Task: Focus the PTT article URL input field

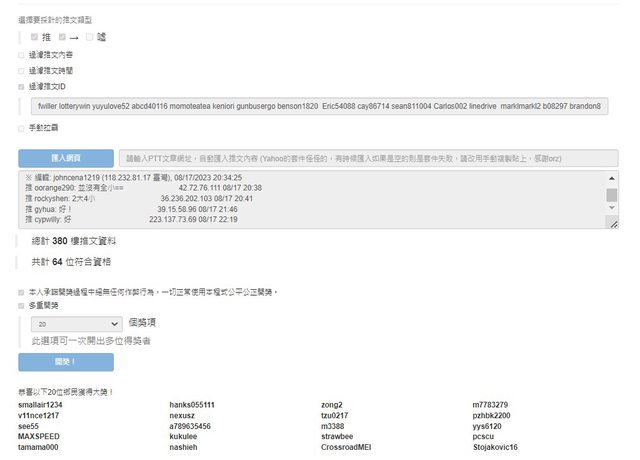Action: [x=367, y=158]
